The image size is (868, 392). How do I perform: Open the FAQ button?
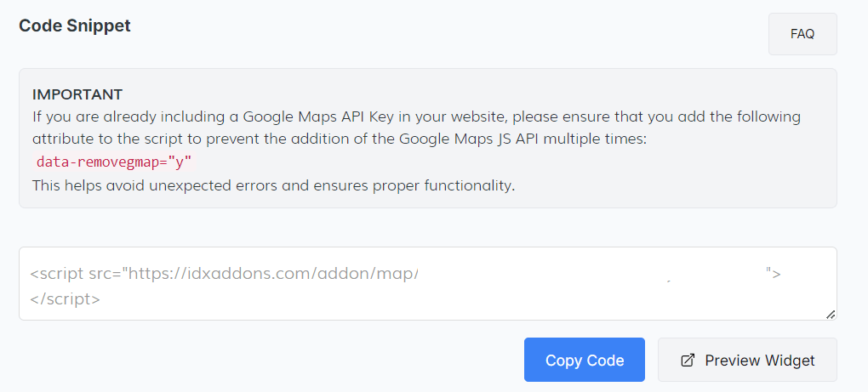[x=802, y=34]
